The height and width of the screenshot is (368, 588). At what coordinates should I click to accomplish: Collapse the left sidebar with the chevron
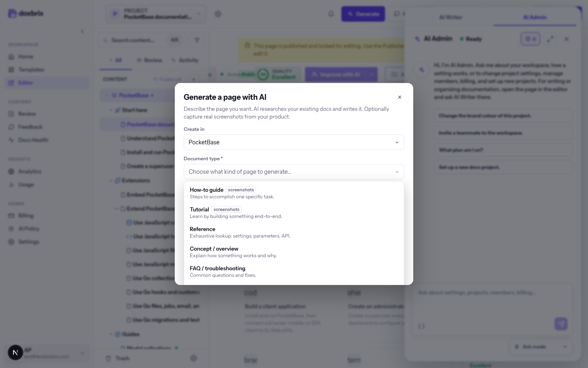click(82, 31)
